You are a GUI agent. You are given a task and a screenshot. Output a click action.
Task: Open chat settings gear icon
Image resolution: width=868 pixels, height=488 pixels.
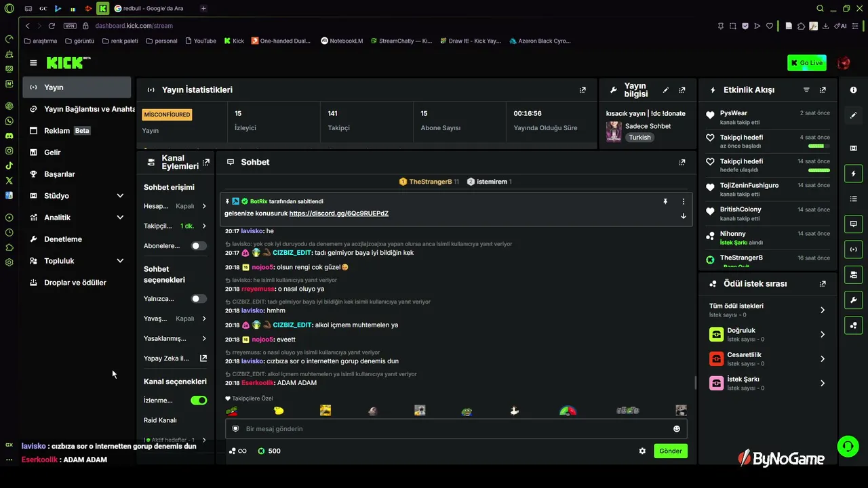[642, 451]
